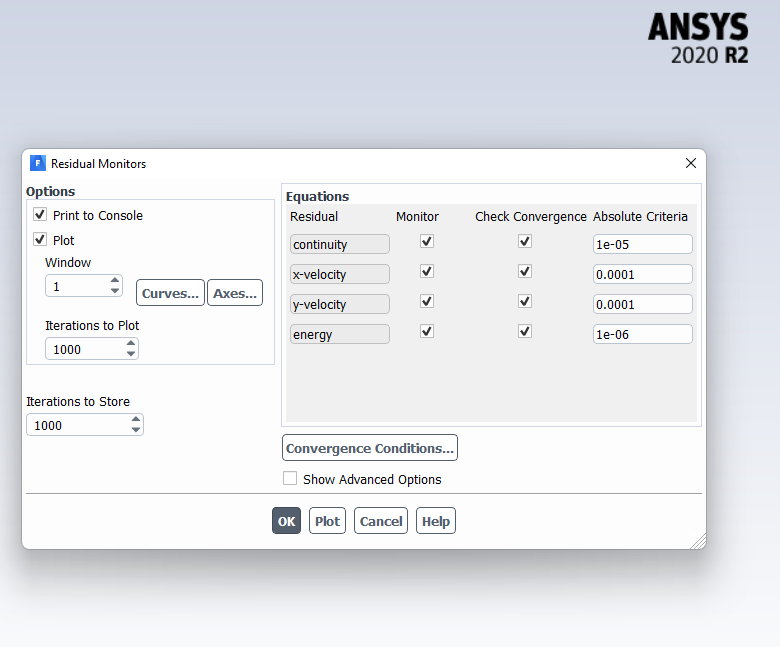780x647 pixels.
Task: Toggle Monitor checkbox for continuity
Action: point(427,242)
